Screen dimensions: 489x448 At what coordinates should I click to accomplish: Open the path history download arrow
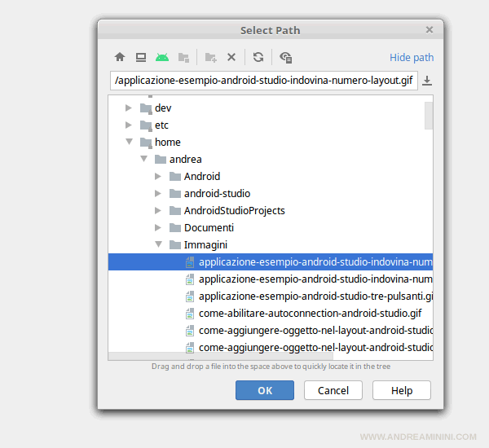[x=427, y=81]
